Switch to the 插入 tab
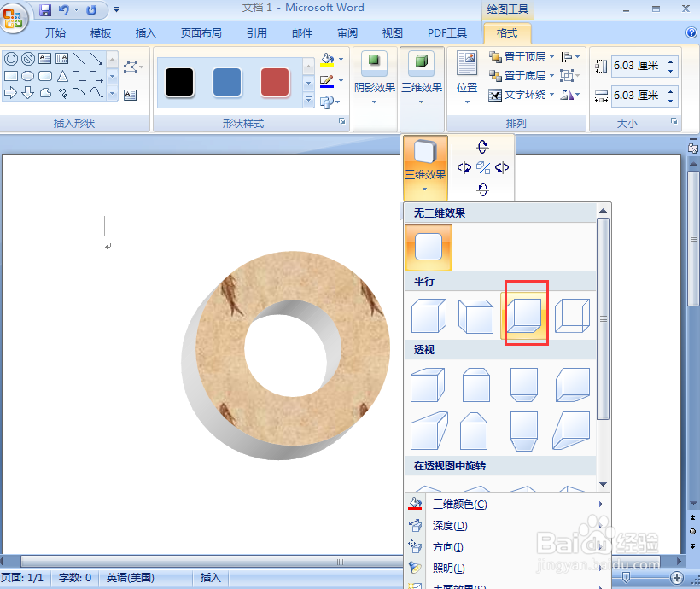 tap(145, 33)
